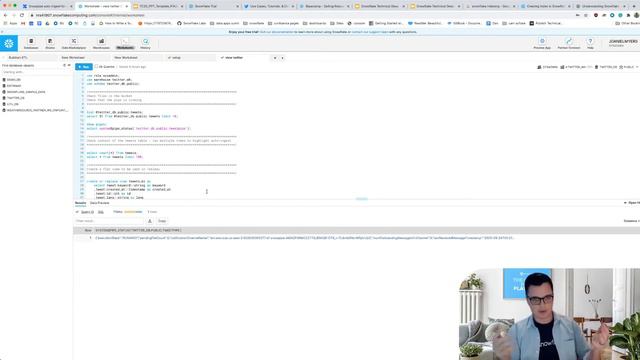Expand the UTIL_DB database

coord(12,104)
